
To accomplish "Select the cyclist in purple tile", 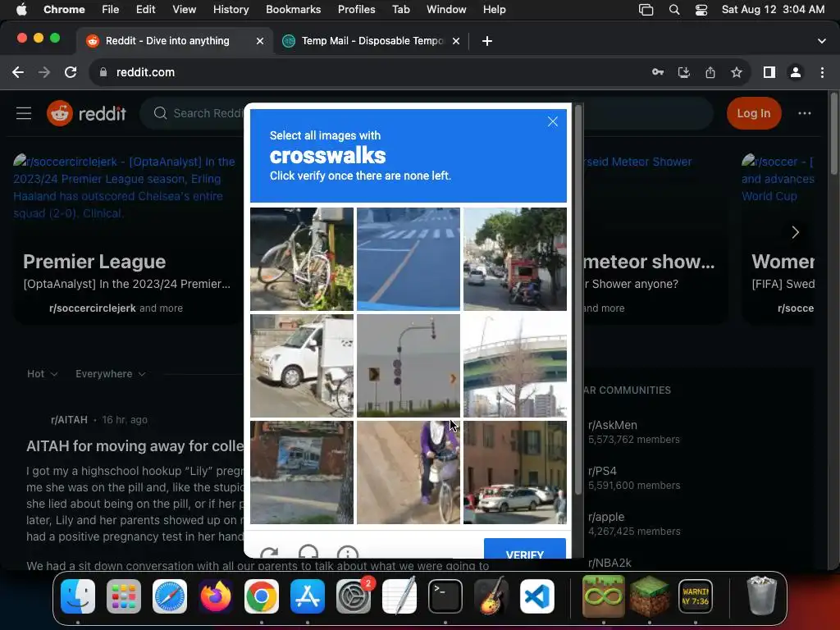I will click(x=409, y=472).
